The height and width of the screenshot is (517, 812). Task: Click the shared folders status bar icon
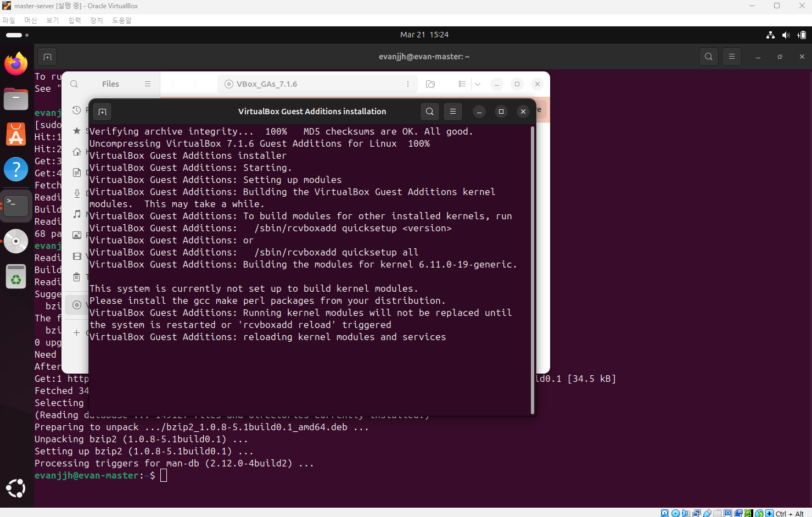717,513
